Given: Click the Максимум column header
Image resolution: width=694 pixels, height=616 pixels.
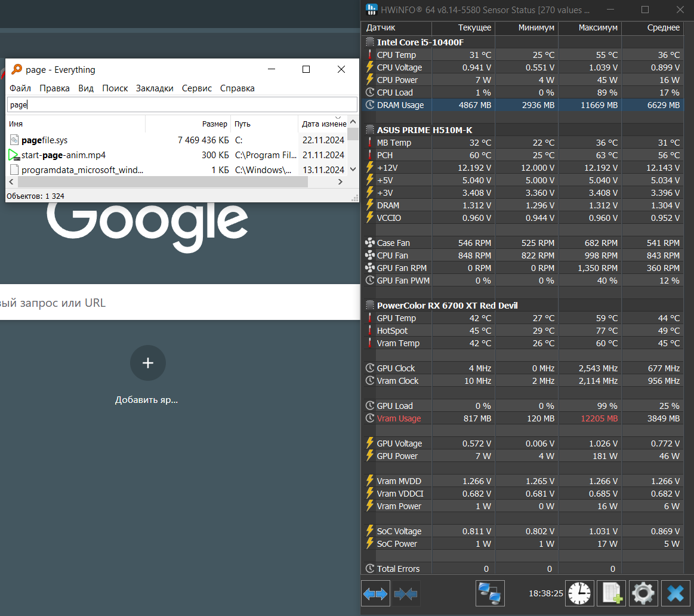Looking at the screenshot, I should (590, 27).
